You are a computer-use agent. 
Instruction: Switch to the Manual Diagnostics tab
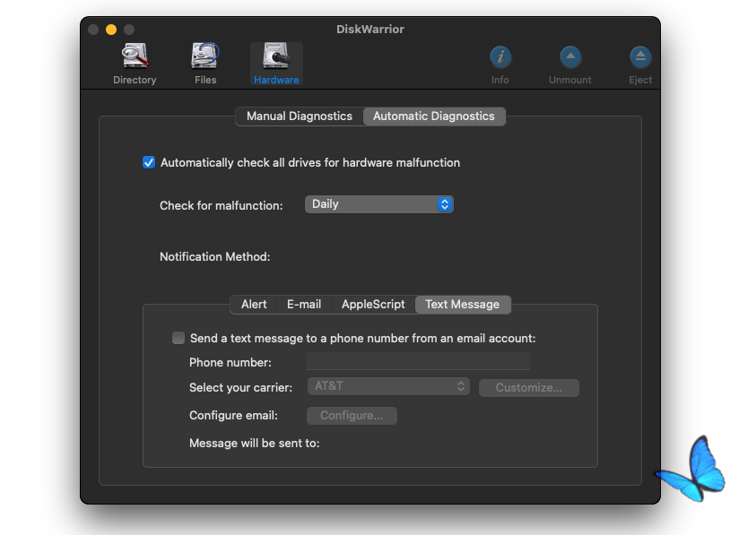(x=300, y=116)
